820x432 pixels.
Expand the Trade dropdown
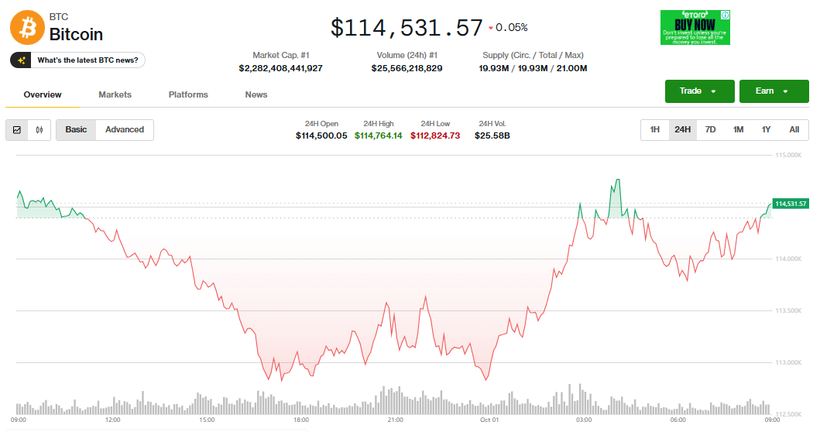[699, 91]
